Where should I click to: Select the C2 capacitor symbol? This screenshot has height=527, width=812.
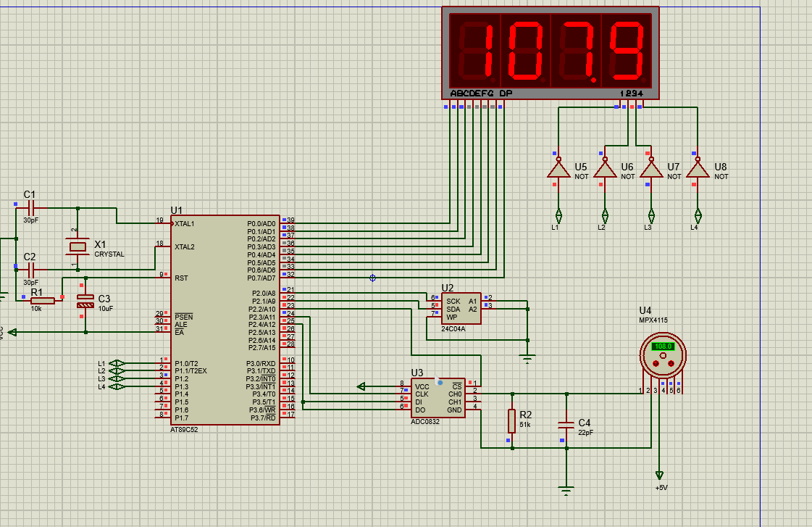point(30,270)
